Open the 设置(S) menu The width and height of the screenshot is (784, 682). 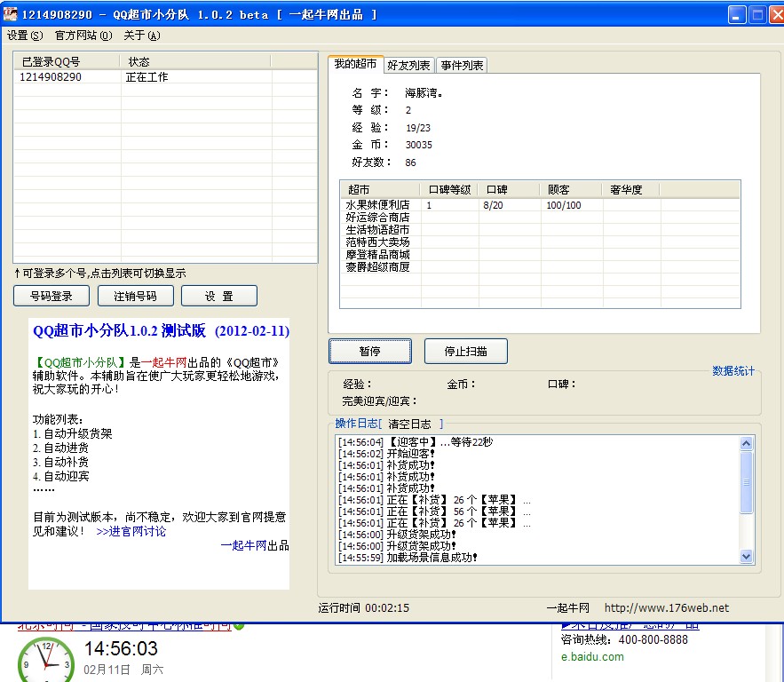[25, 36]
